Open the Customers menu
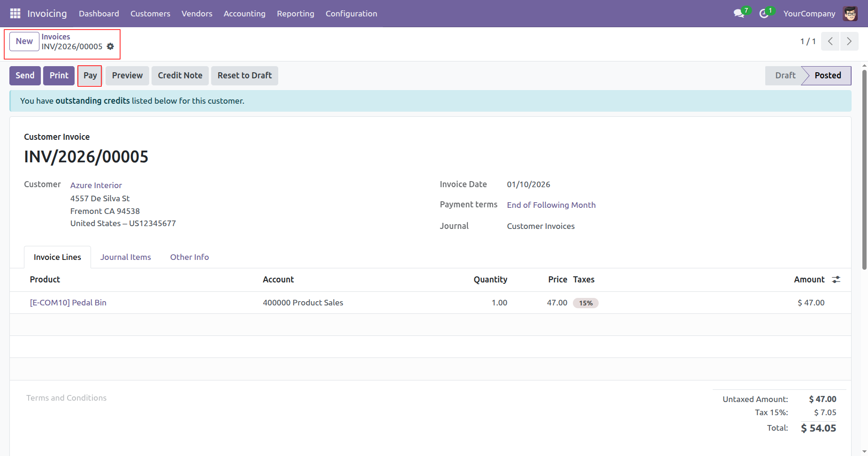Image resolution: width=868 pixels, height=456 pixels. coord(150,14)
